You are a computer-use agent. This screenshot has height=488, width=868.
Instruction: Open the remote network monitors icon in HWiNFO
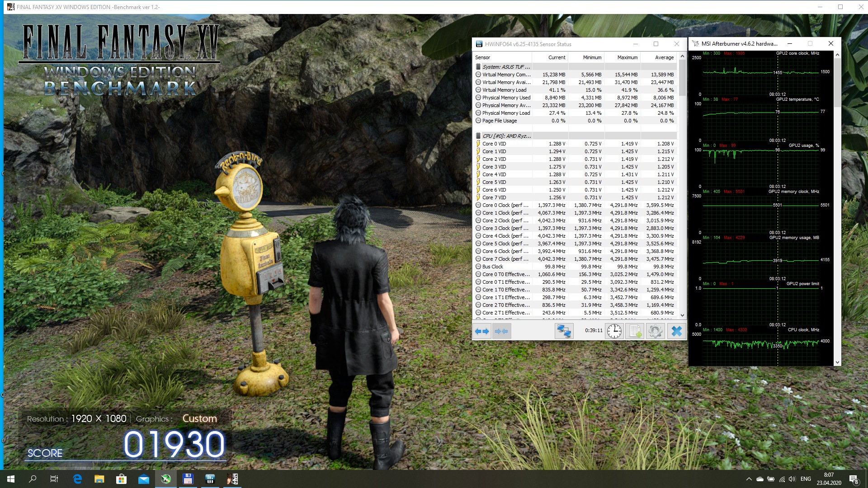(x=564, y=331)
